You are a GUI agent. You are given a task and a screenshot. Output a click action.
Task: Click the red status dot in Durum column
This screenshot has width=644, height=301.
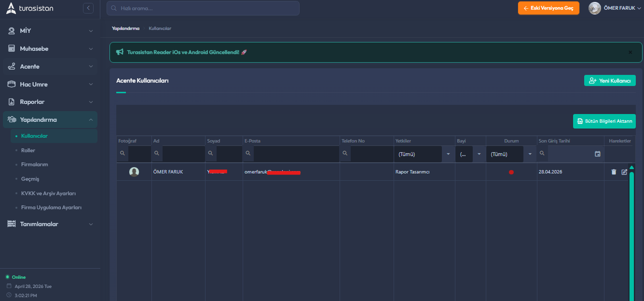click(x=511, y=172)
